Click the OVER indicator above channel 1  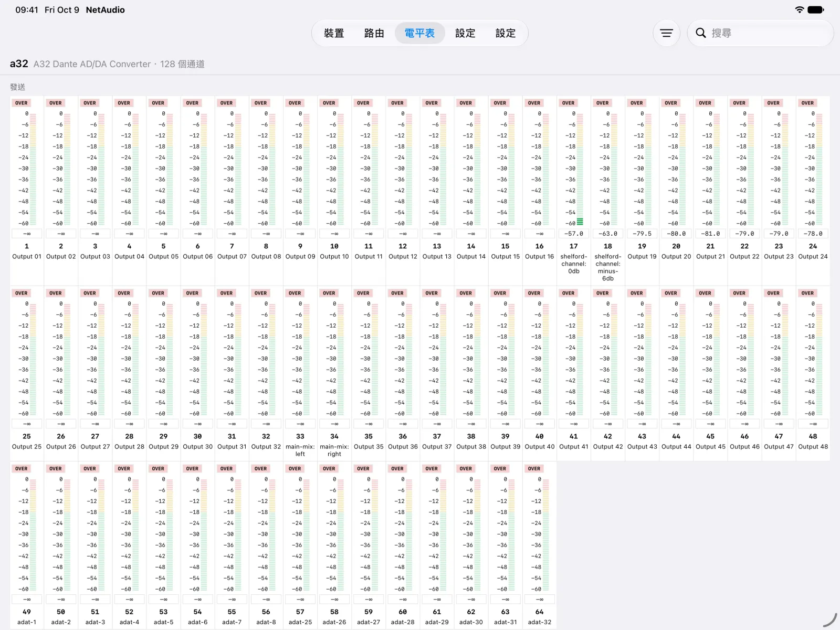[x=22, y=103]
